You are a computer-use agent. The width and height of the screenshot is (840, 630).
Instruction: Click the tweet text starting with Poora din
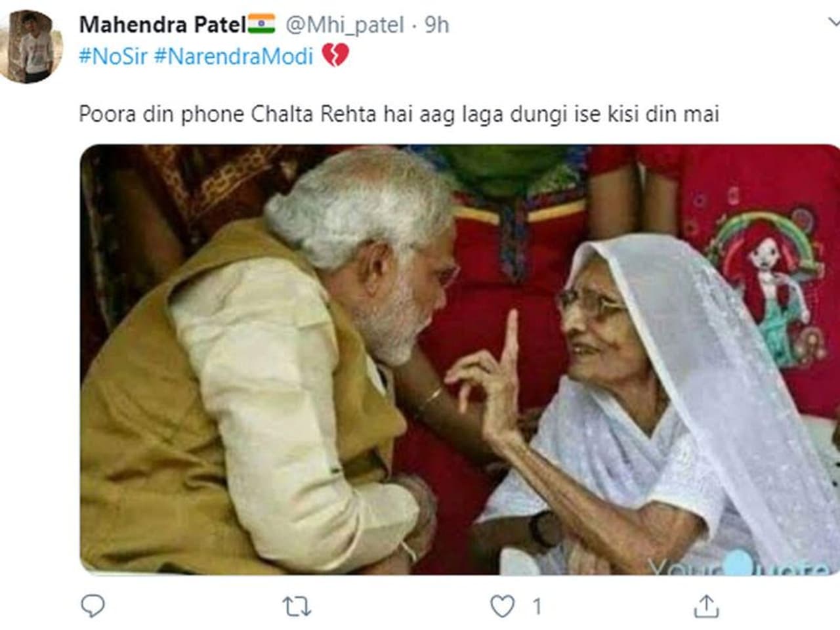pyautogui.click(x=399, y=114)
